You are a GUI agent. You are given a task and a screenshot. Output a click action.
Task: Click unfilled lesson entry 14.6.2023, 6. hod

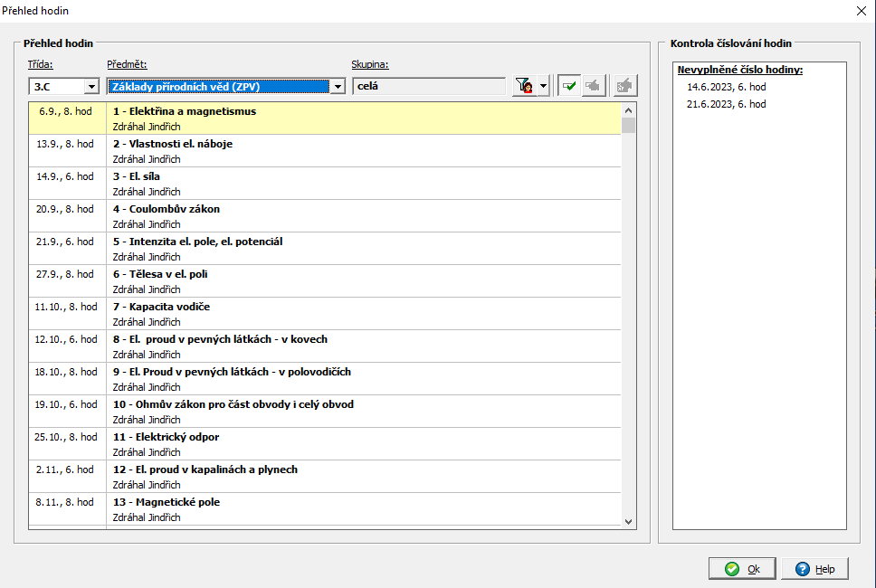click(726, 87)
